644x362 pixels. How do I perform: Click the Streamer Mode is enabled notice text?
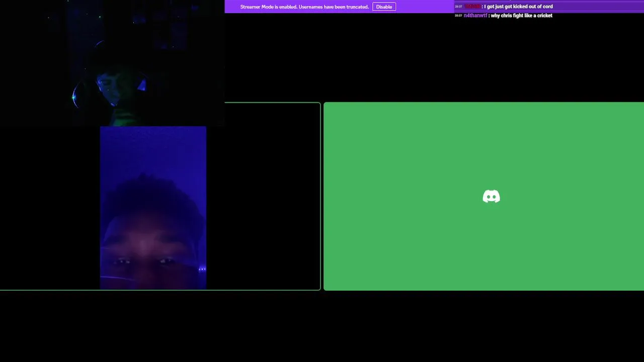tap(304, 7)
